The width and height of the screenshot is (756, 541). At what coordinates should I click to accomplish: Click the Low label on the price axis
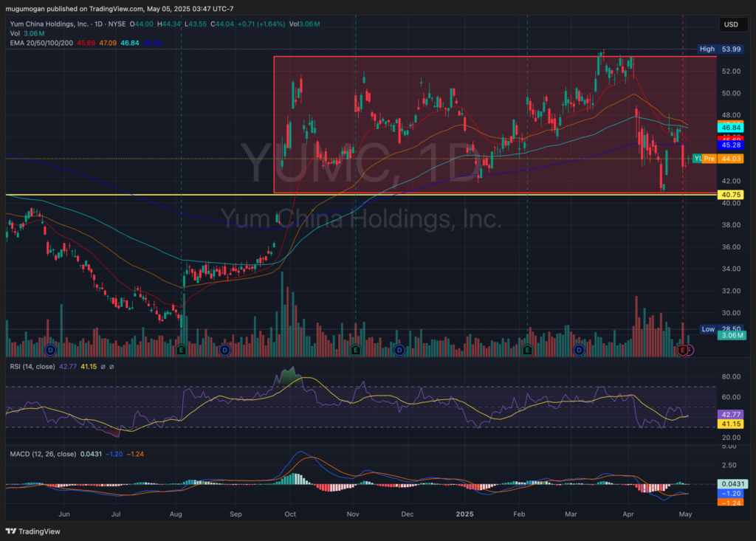tap(708, 329)
